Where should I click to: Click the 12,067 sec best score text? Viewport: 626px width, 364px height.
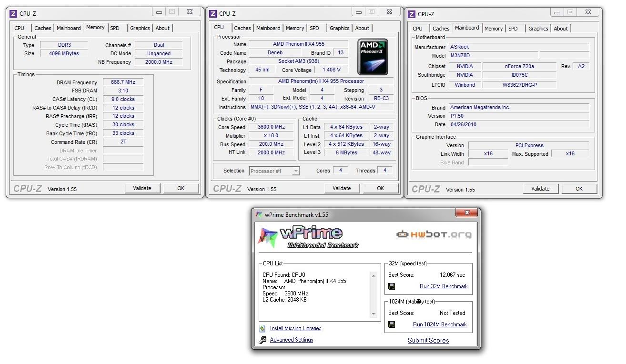click(452, 275)
